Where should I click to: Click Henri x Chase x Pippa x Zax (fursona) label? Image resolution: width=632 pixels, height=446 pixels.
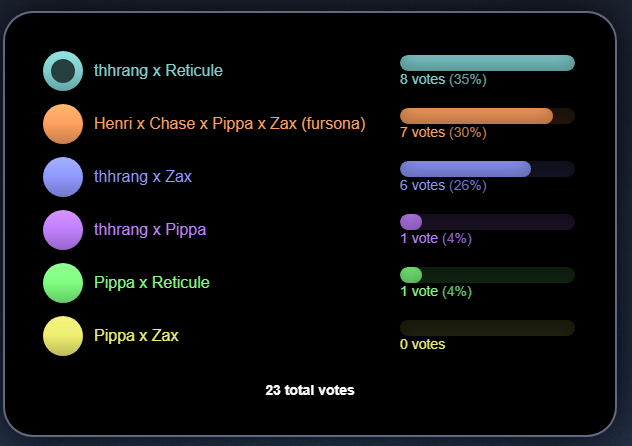[230, 123]
